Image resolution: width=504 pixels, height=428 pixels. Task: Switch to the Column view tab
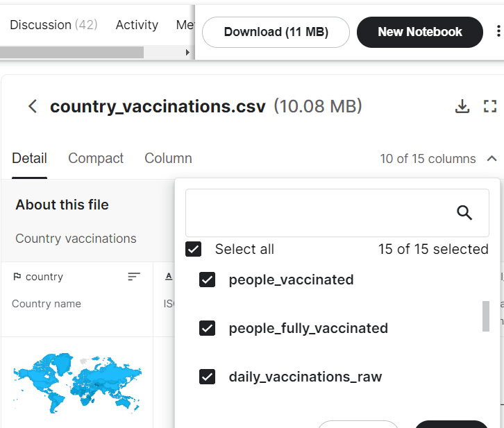pos(168,158)
